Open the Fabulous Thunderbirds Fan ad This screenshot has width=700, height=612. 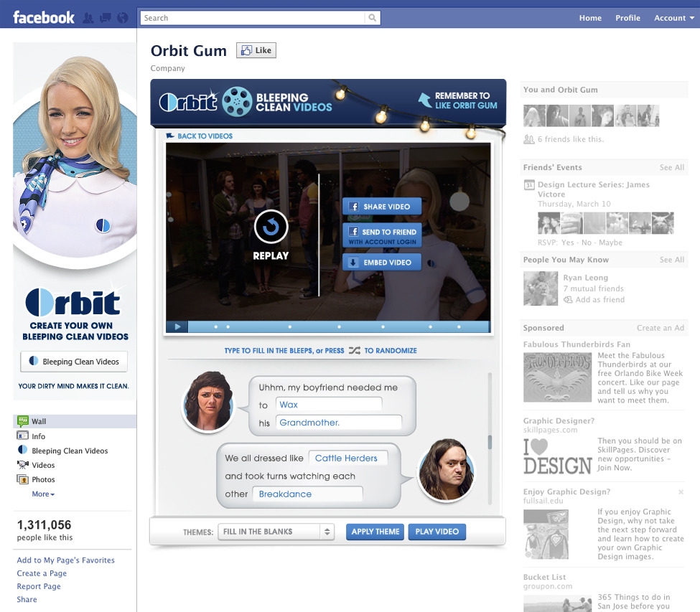[577, 344]
